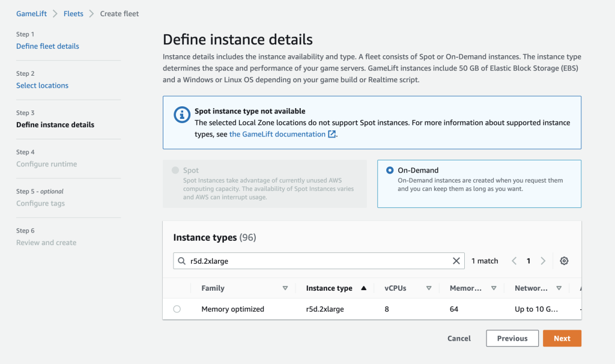This screenshot has width=615, height=364.
Task: Select the r5d.2xlarge row radio button
Action: pos(177,309)
